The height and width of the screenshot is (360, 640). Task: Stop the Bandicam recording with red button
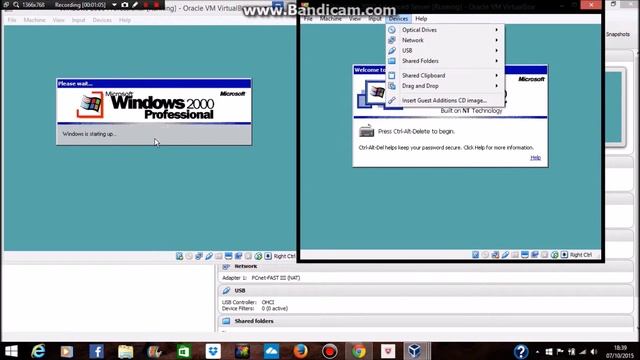(156, 5)
